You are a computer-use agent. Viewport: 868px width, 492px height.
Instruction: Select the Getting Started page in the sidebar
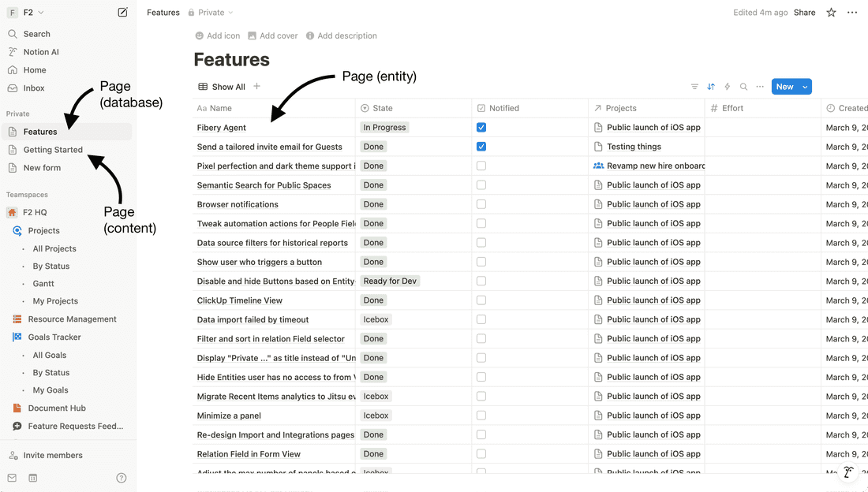click(x=52, y=149)
